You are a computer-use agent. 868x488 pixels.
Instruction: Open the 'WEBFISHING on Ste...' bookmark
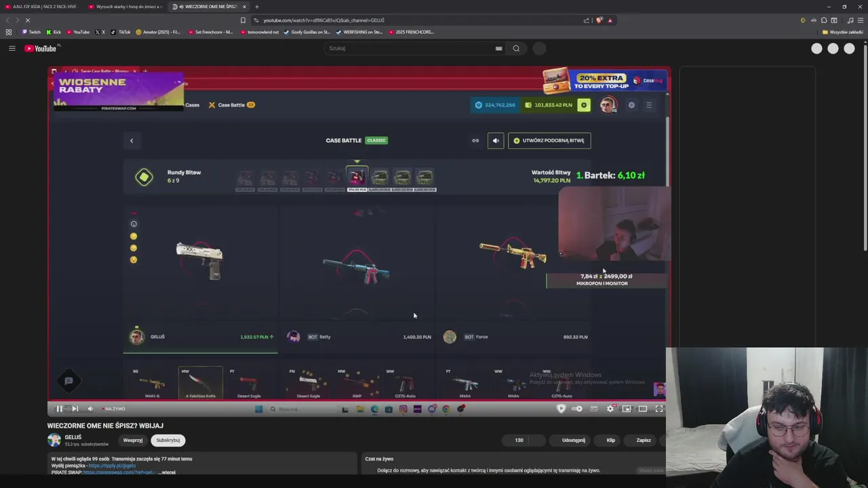coord(359,32)
